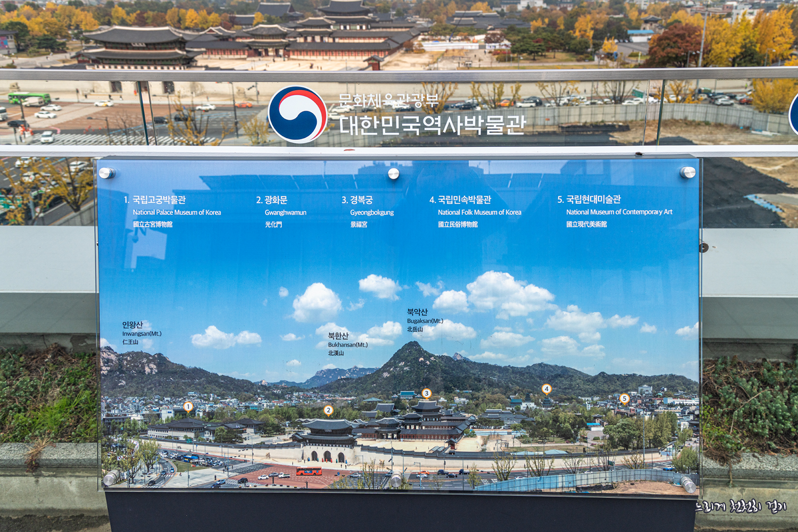Click the 北岳山 Chinese label
This screenshot has height=532, width=798.
point(415,329)
